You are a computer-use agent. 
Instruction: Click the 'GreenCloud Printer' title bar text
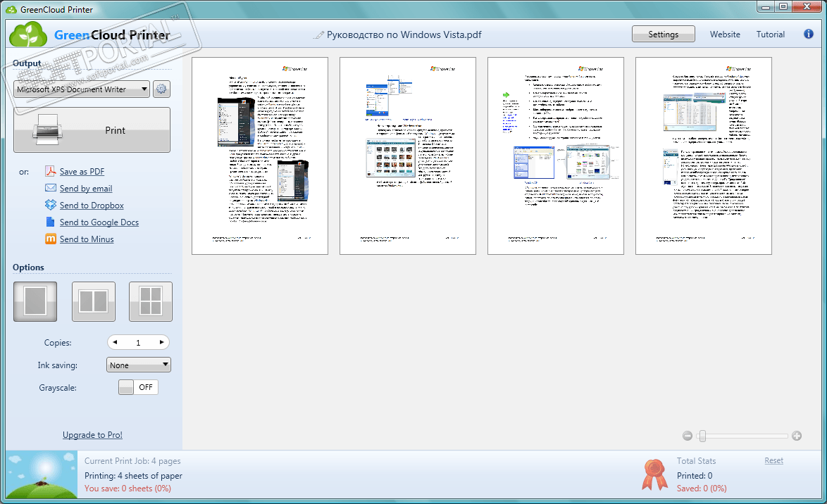click(56, 9)
